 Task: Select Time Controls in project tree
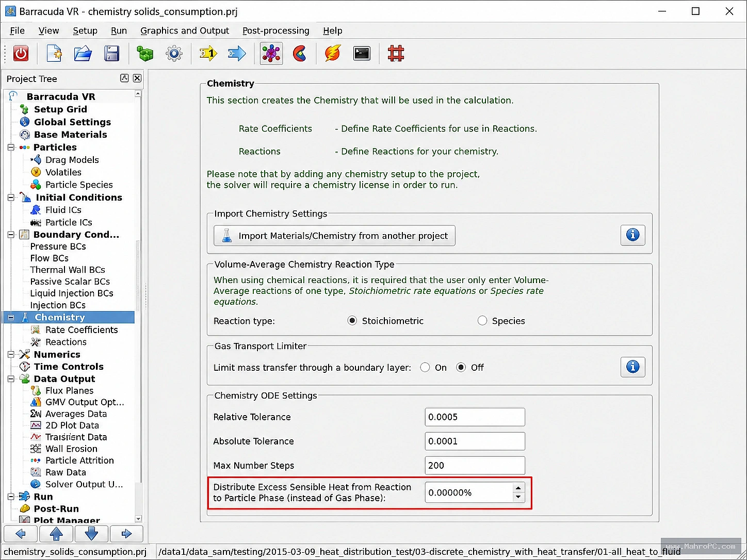click(x=69, y=367)
